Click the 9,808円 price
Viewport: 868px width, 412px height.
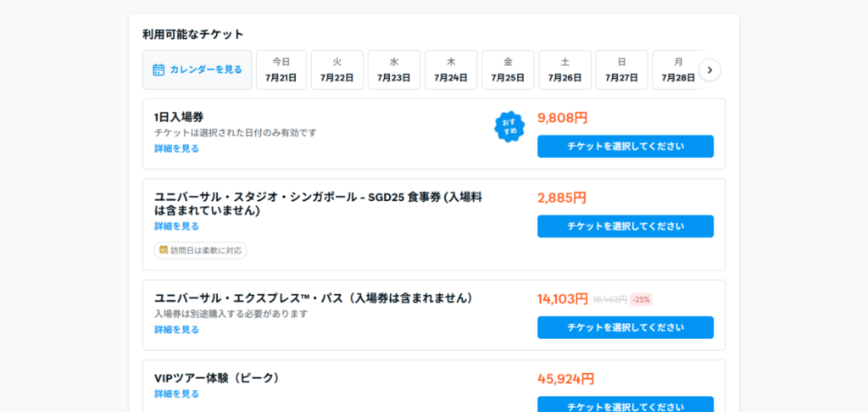click(563, 118)
